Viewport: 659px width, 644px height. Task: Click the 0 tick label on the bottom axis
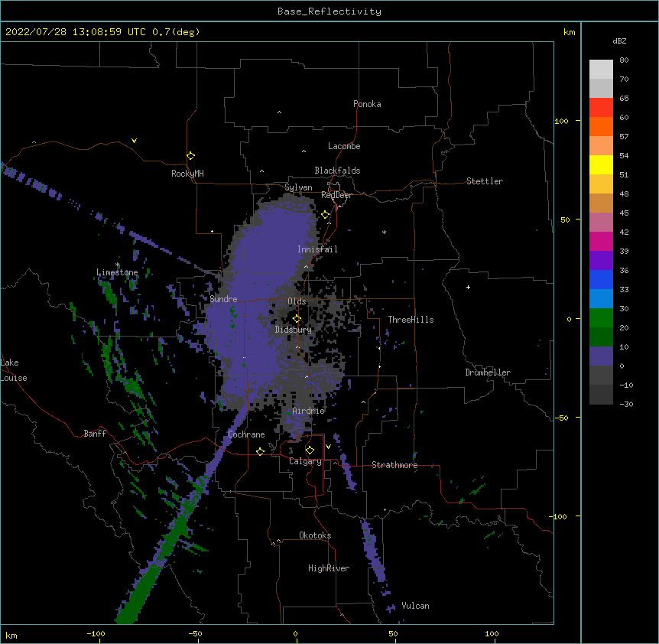[295, 633]
